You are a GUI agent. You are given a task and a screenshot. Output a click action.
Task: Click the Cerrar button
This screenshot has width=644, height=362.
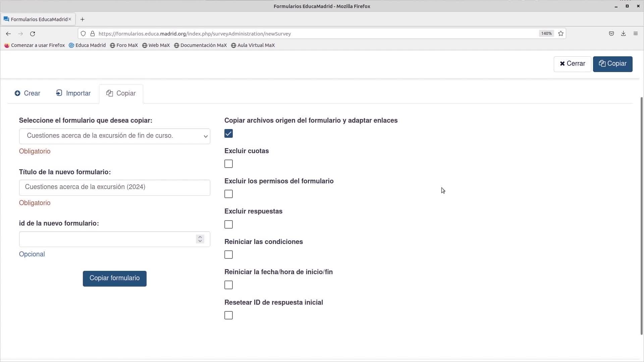572,64
